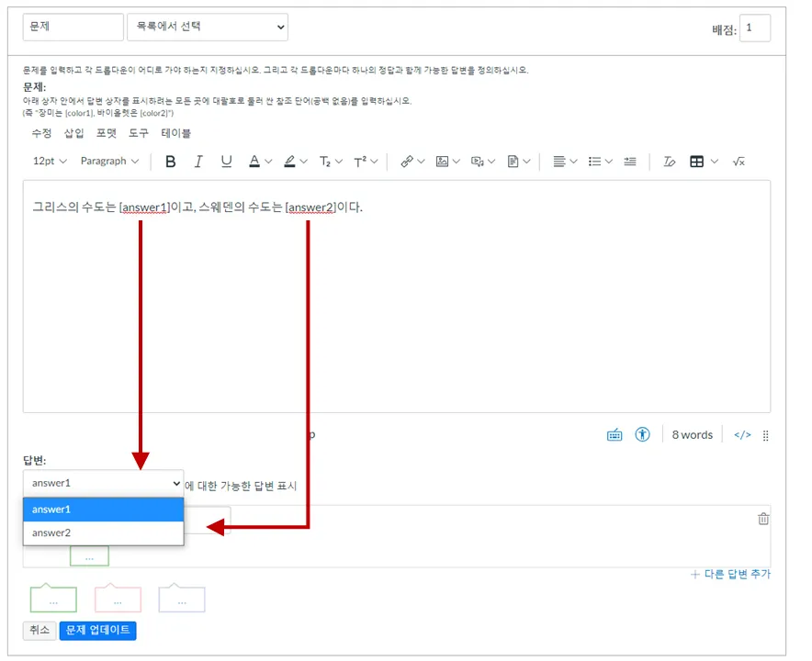Viewport: 812px width, 661px height.
Task: Open the 테이블 menu
Action: click(176, 133)
